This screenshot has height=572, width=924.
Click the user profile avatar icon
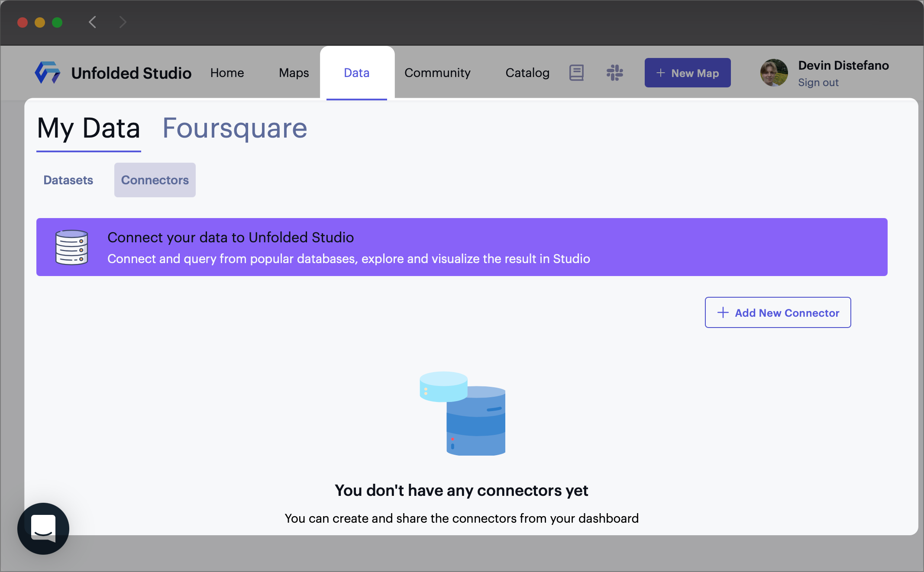(x=773, y=73)
